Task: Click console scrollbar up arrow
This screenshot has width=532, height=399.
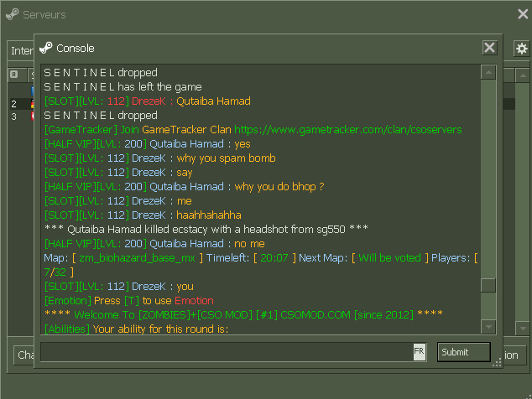Action: point(488,73)
